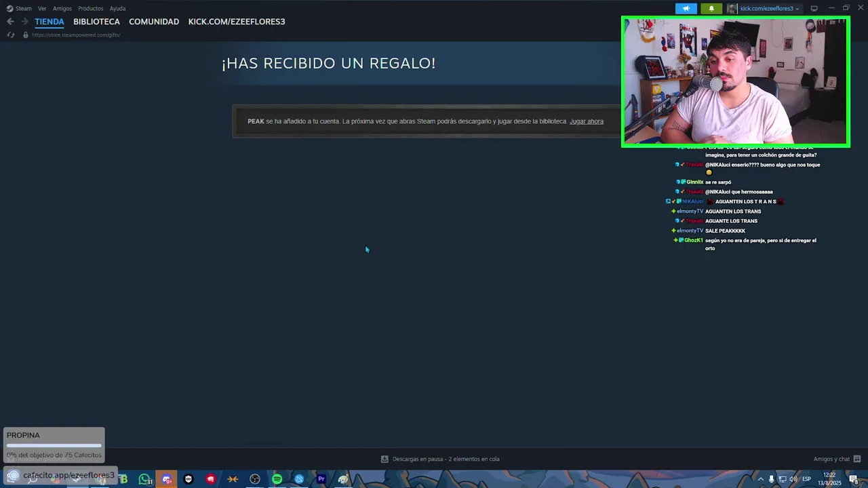Click the webcam overlay thumbnail
The width and height of the screenshot is (868, 488).
tap(735, 82)
